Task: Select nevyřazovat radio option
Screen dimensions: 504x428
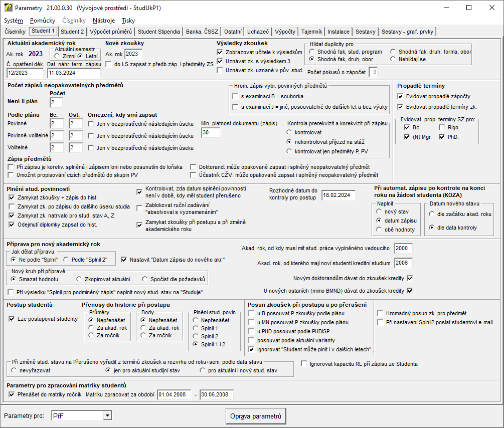Action: 14,370
